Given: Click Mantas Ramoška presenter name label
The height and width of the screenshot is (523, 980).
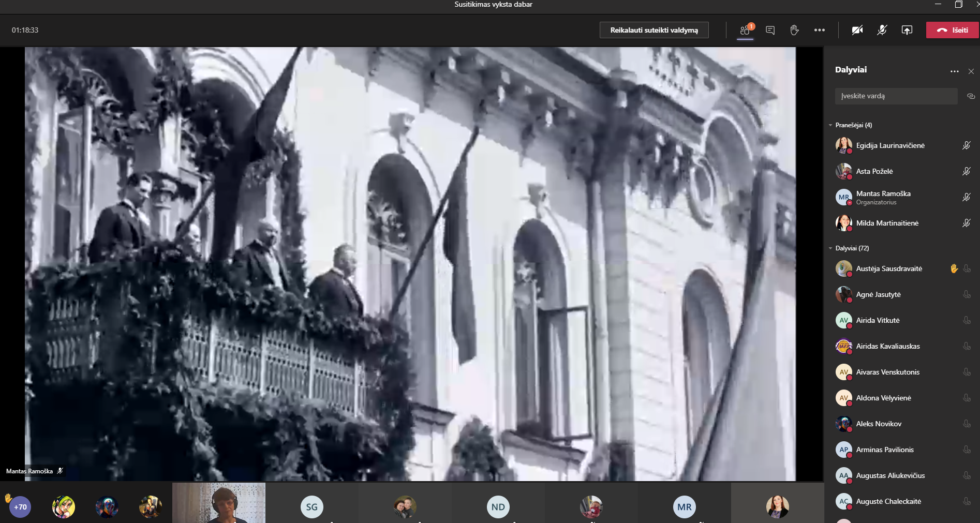Looking at the screenshot, I should (x=29, y=471).
